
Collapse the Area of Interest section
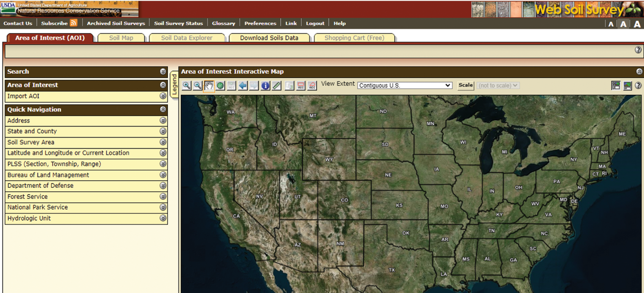[x=163, y=85]
